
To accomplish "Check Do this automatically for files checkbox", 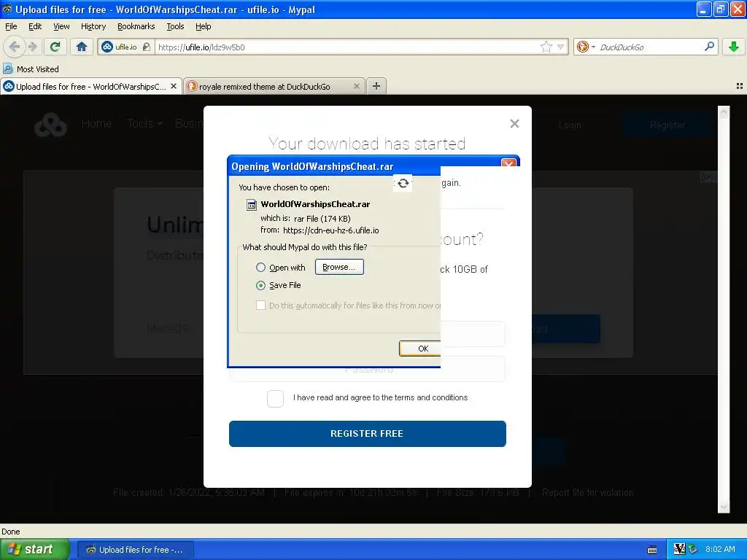I will point(260,306).
